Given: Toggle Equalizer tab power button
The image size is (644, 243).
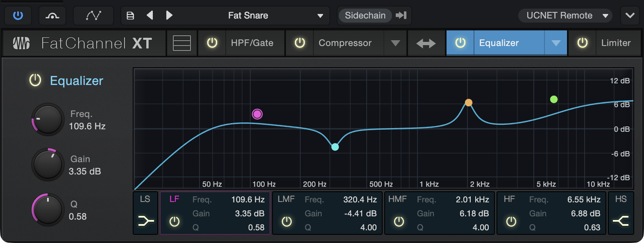Looking at the screenshot, I should click(460, 43).
